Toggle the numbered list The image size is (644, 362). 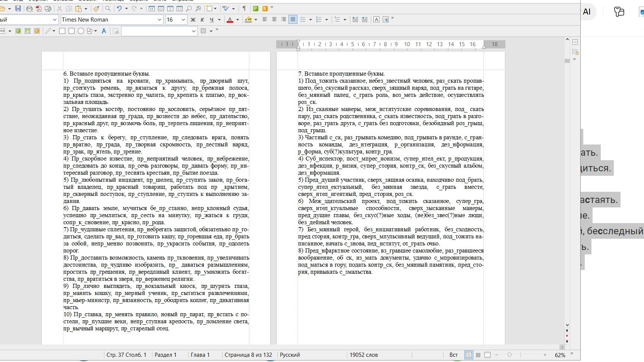319,20
